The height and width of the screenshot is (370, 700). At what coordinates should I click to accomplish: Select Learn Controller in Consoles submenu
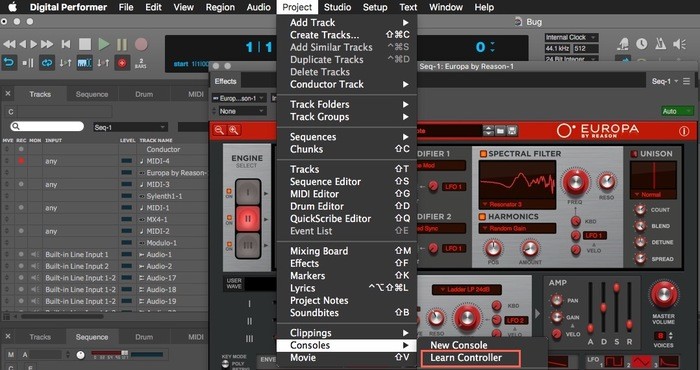(x=466, y=358)
